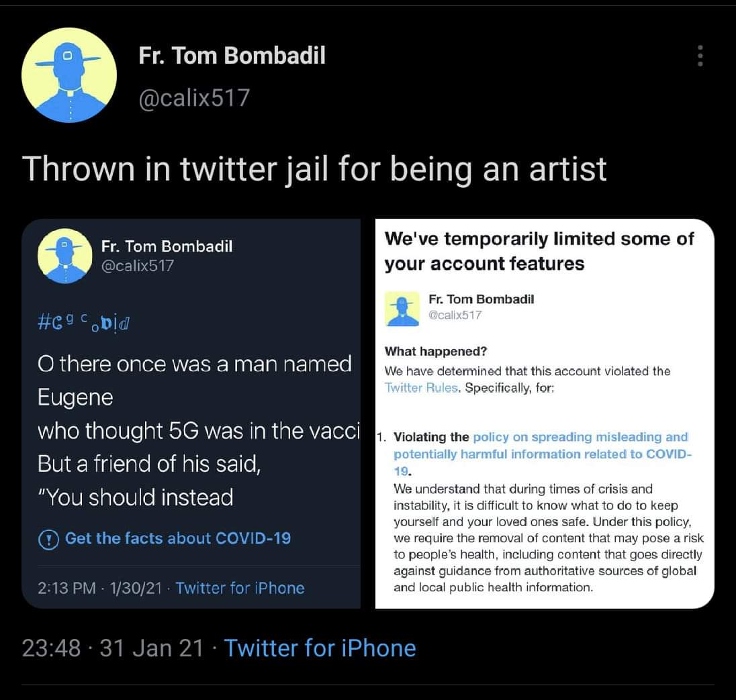Click the 23:48 · 31 Jan 21 timestamp
Screen dimensions: 736x700
click(x=113, y=648)
